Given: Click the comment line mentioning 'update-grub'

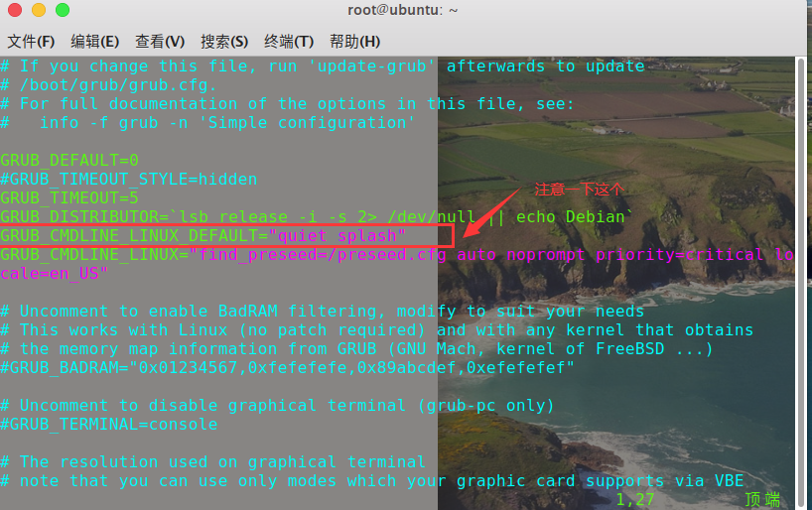Looking at the screenshot, I should [323, 65].
